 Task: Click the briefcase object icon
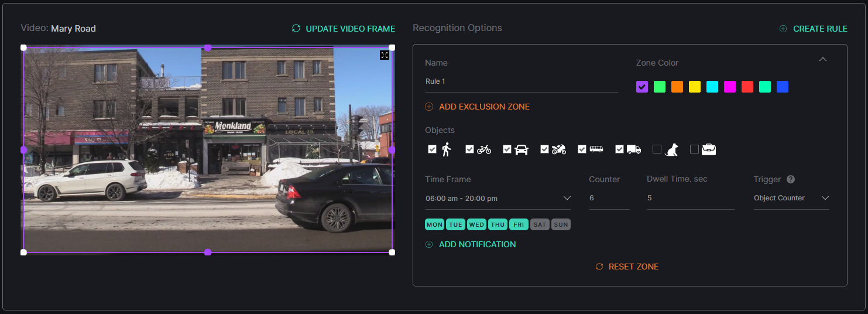(709, 149)
